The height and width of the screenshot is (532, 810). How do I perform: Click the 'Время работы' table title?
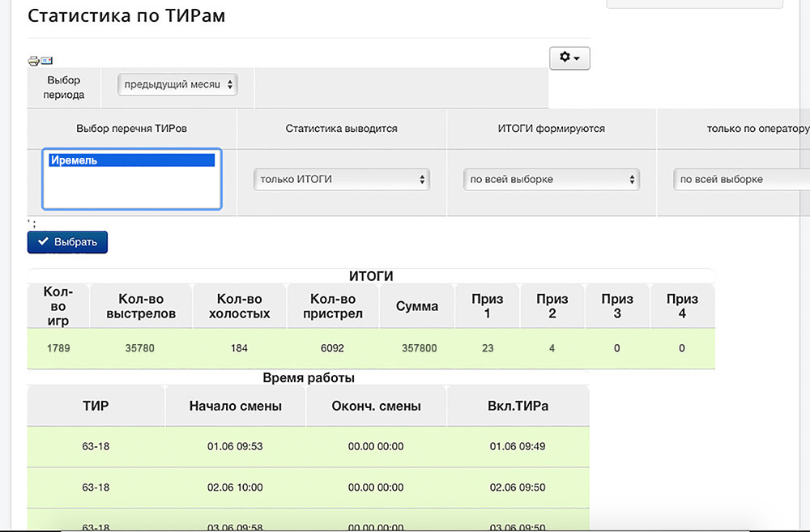click(x=309, y=377)
